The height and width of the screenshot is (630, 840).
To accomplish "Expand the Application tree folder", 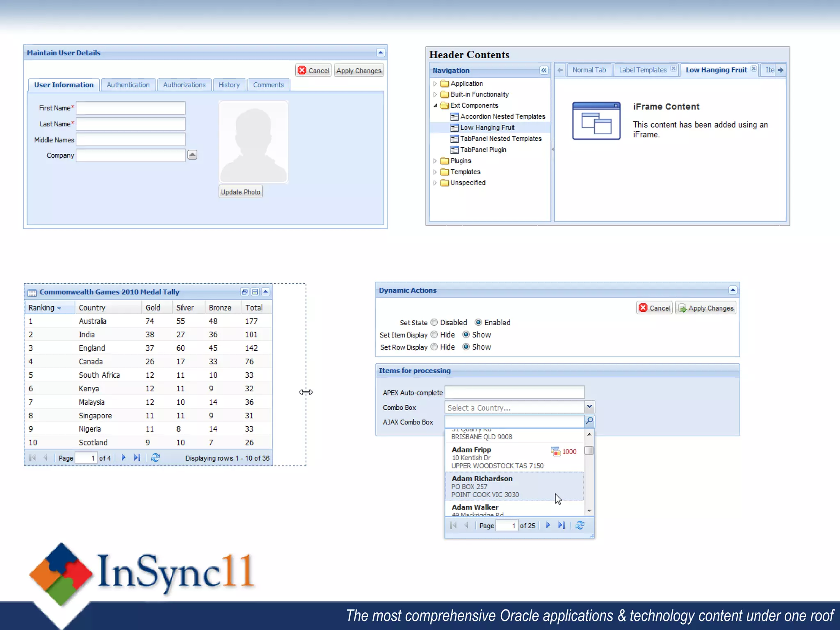I will point(435,84).
